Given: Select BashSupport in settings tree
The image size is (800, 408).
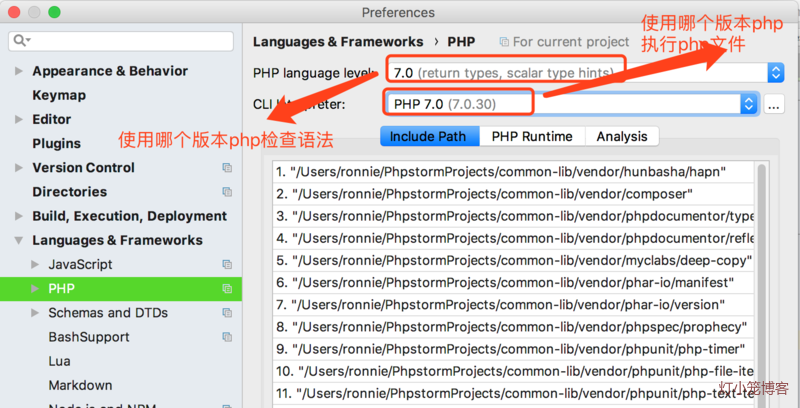Looking at the screenshot, I should pyautogui.click(x=89, y=337).
